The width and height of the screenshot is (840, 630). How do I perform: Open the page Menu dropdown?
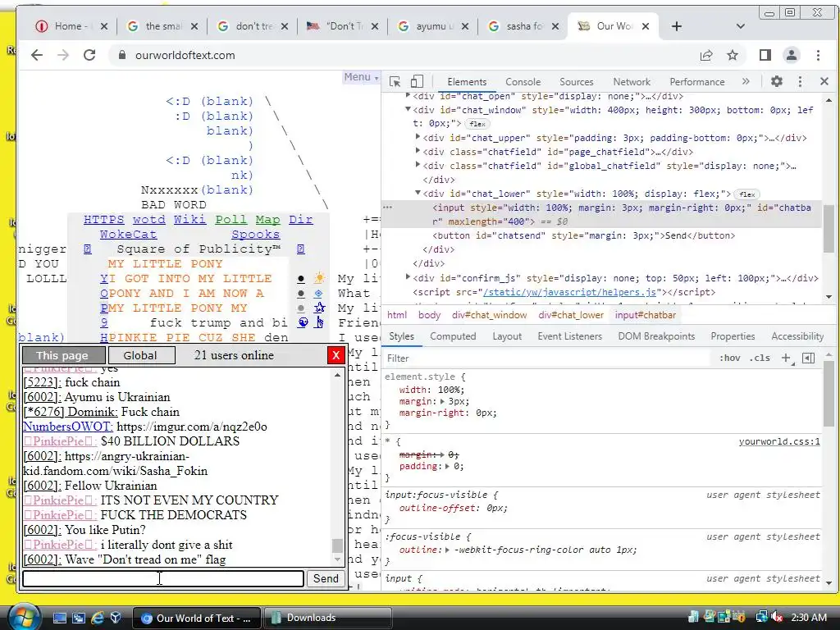361,77
